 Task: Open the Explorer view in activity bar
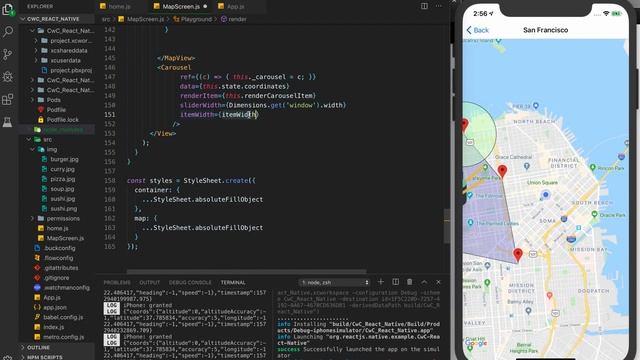[8, 9]
